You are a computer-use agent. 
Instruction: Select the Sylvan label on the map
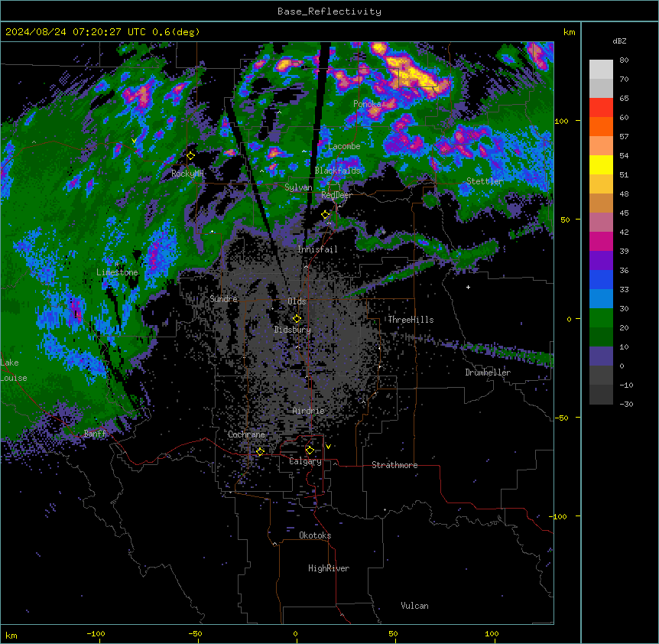point(298,187)
